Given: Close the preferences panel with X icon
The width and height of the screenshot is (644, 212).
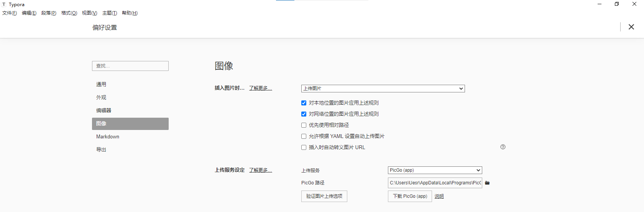Looking at the screenshot, I should point(631,27).
